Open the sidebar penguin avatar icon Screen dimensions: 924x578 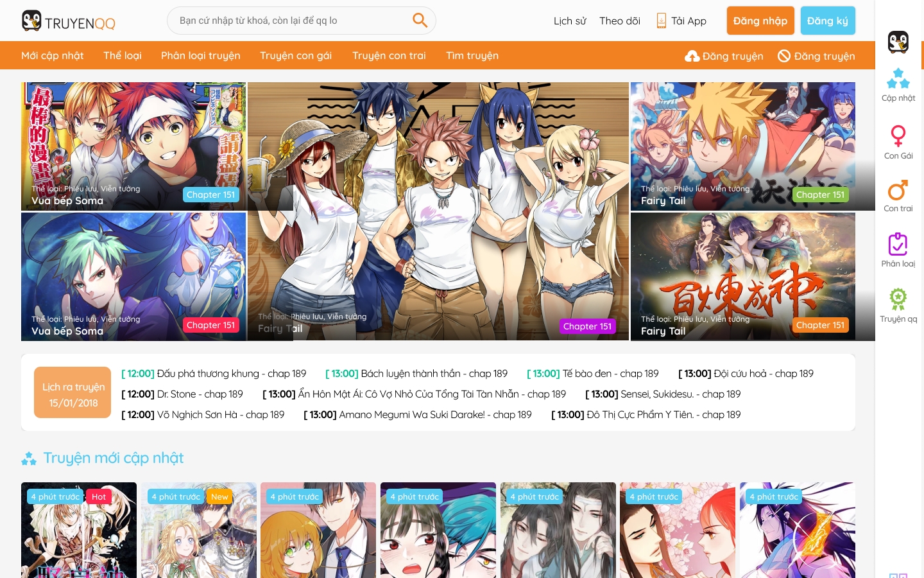point(898,42)
